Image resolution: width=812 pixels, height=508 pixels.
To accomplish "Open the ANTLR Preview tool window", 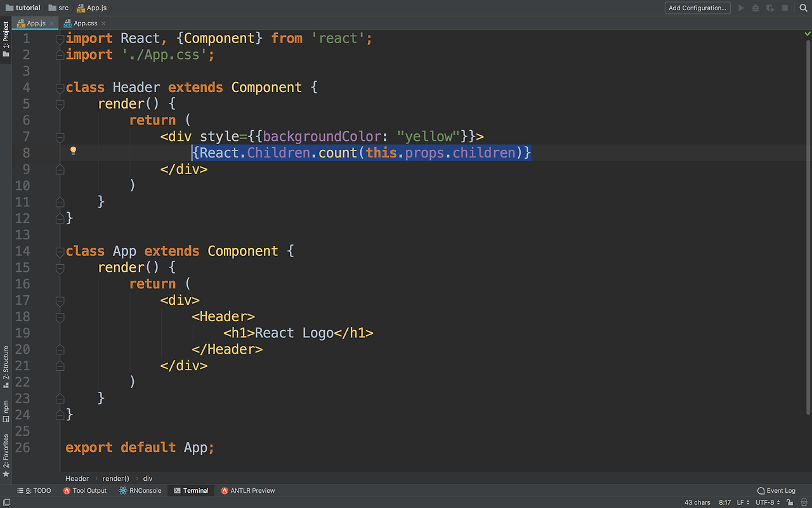I will tap(248, 491).
